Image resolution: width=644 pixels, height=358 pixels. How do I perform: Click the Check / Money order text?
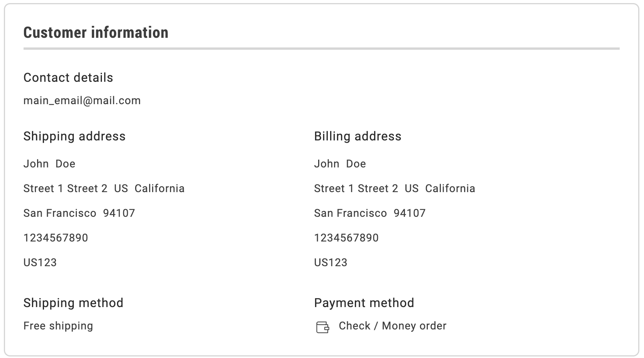[x=392, y=326]
